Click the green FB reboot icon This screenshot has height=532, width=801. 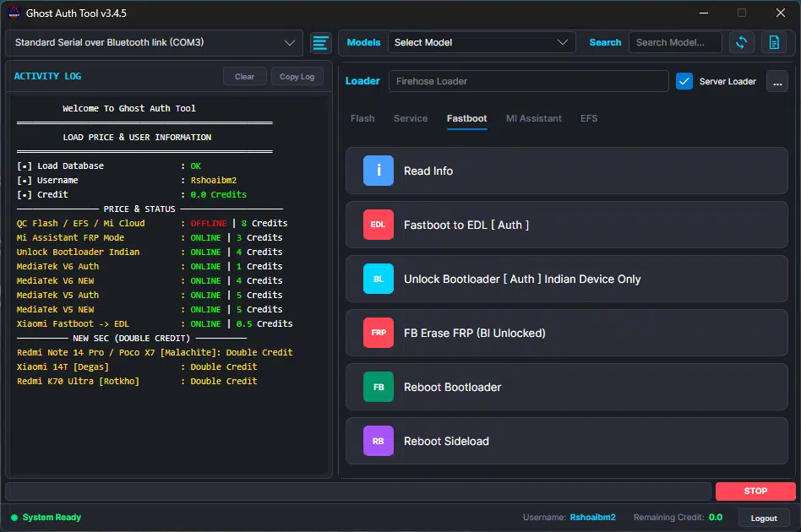click(x=378, y=387)
